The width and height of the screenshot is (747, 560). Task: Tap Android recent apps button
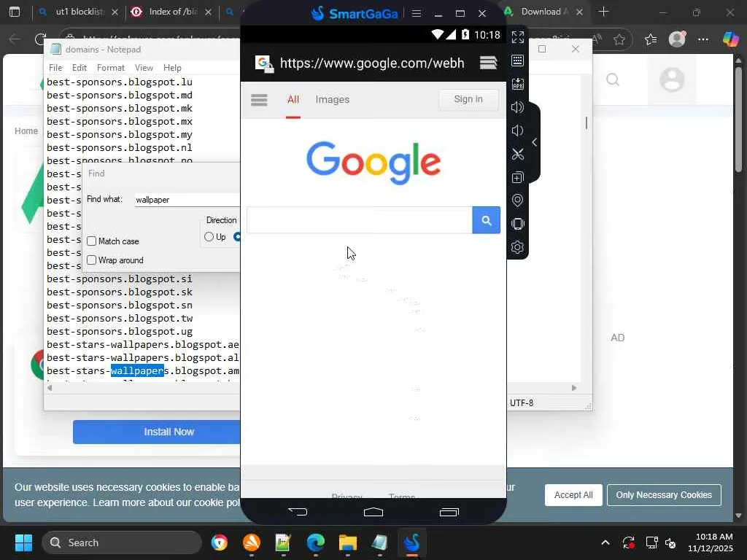click(449, 512)
